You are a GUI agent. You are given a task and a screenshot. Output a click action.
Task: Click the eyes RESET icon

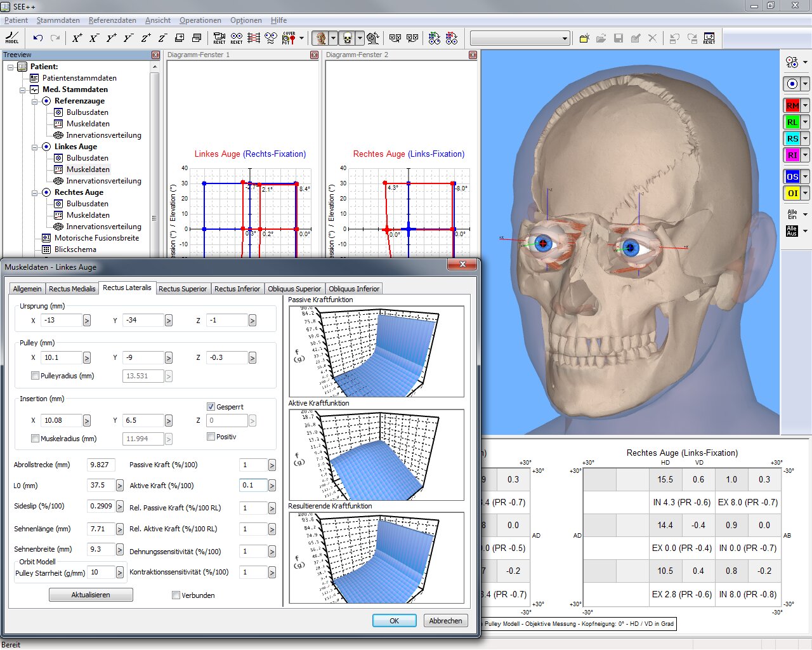236,38
